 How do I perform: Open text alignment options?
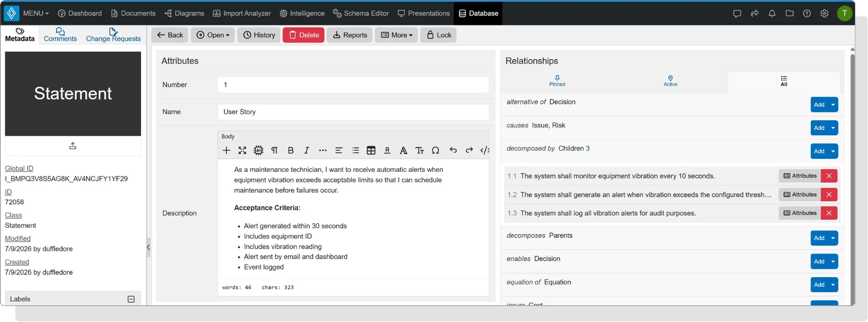(339, 151)
